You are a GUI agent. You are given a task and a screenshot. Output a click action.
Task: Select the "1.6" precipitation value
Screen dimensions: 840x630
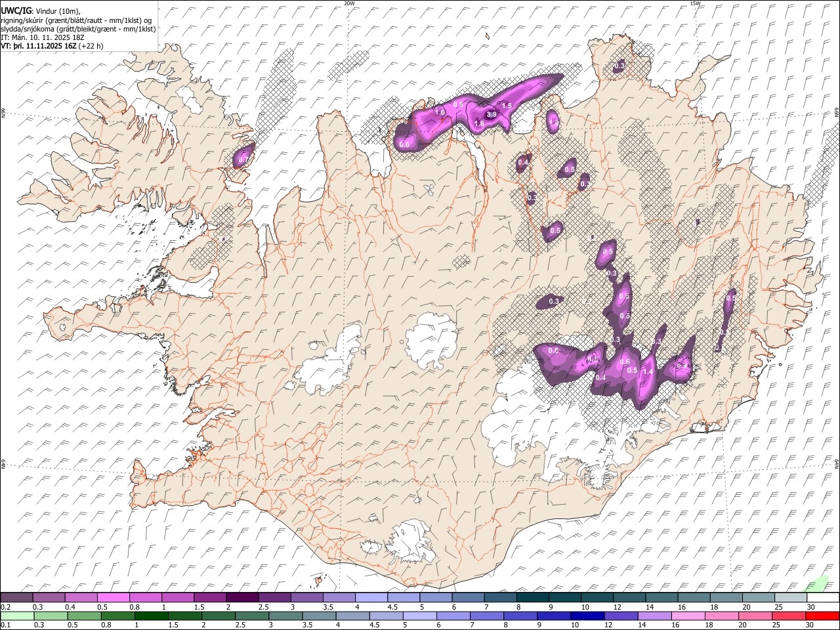point(440,113)
